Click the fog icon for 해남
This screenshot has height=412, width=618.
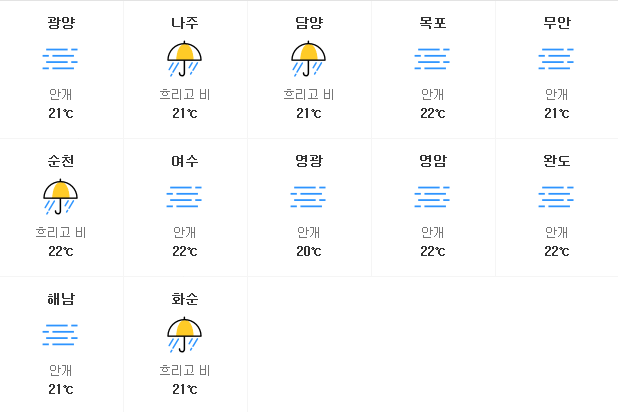(60, 335)
